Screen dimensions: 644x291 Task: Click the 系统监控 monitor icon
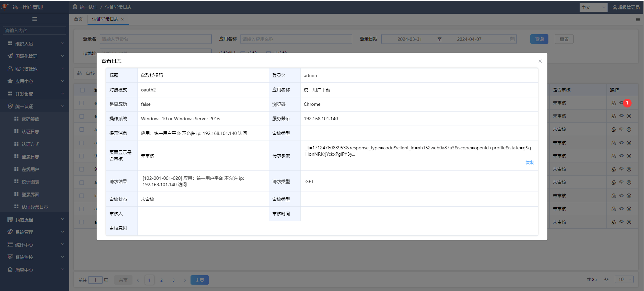[x=10, y=257]
